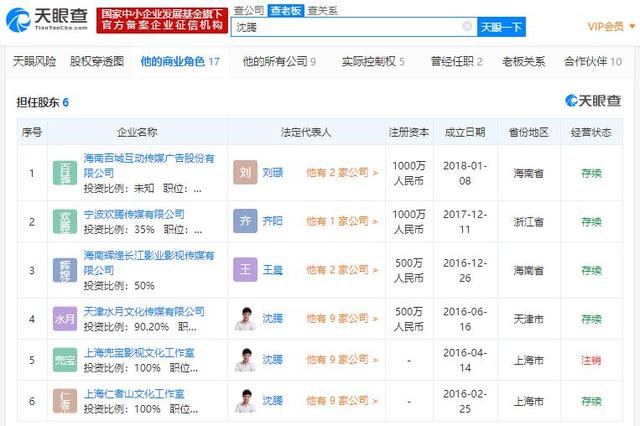Clear the search box text
Viewport: 640px width, 426px height.
pos(467,27)
